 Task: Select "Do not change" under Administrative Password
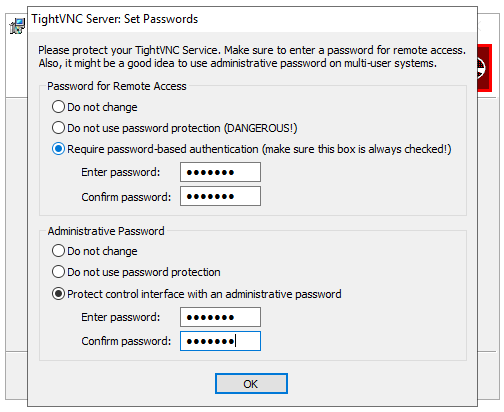[x=95, y=251]
